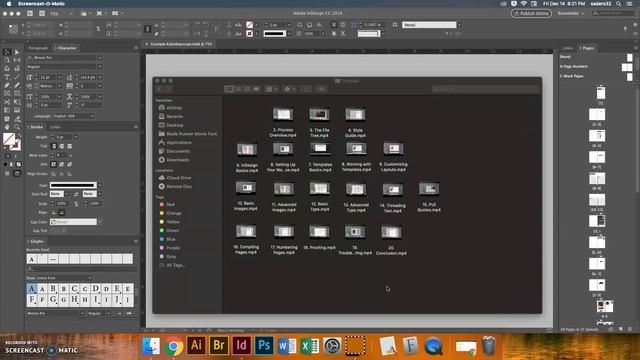Image resolution: width=640 pixels, height=360 pixels.
Task: Toggle Preview screen mode in the toolbox
Action: pos(17,173)
